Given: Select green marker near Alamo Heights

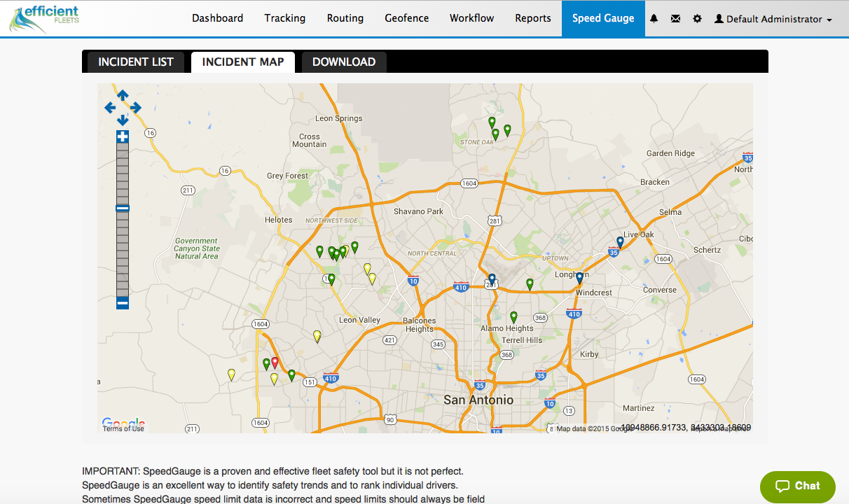Looking at the screenshot, I should point(513,317).
